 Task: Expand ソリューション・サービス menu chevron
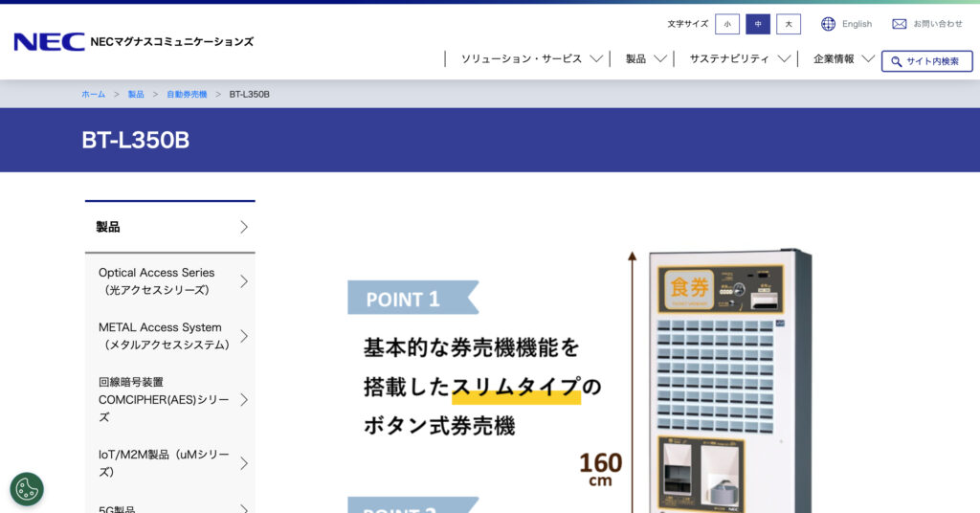coord(596,58)
